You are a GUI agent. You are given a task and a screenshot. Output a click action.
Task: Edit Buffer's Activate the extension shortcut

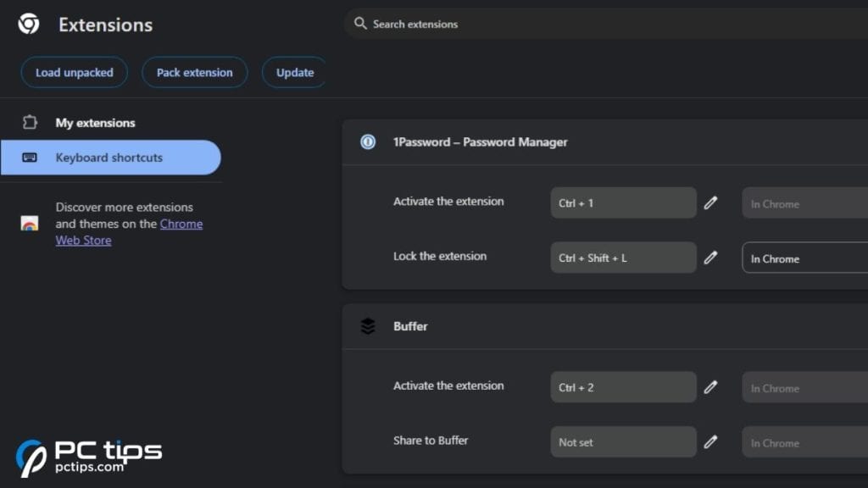pyautogui.click(x=710, y=386)
